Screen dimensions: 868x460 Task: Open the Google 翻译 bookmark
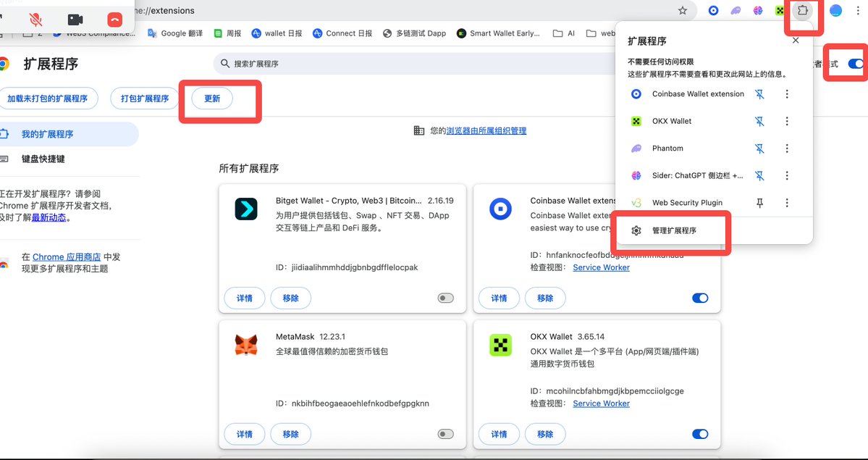coord(175,33)
